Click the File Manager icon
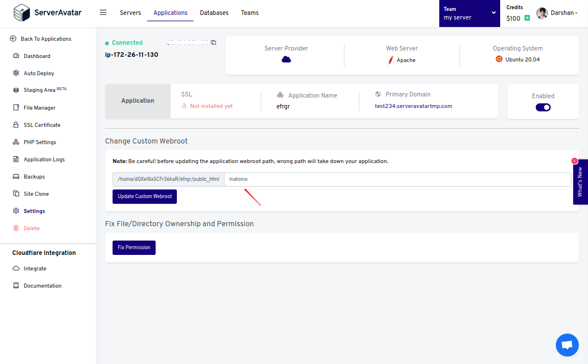Image resolution: width=588 pixels, height=364 pixels. [x=16, y=107]
